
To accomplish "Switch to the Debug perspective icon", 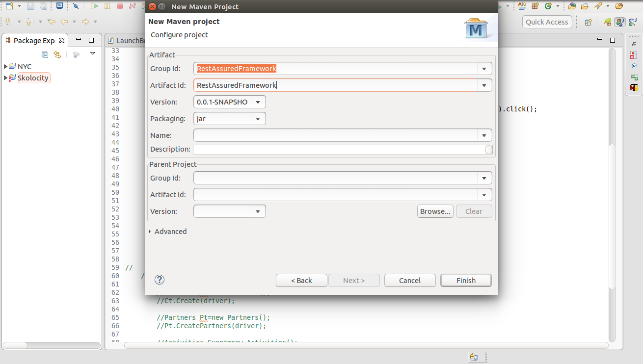I will tap(632, 22).
